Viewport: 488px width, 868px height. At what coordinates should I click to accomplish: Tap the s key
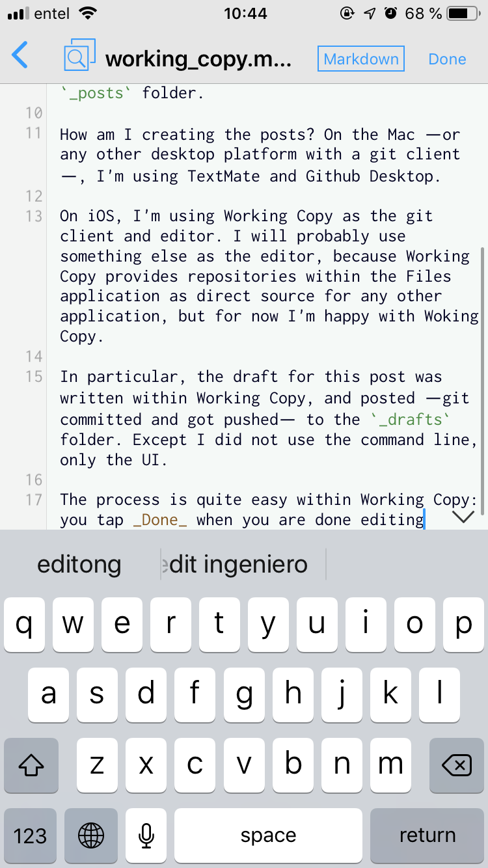point(98,696)
